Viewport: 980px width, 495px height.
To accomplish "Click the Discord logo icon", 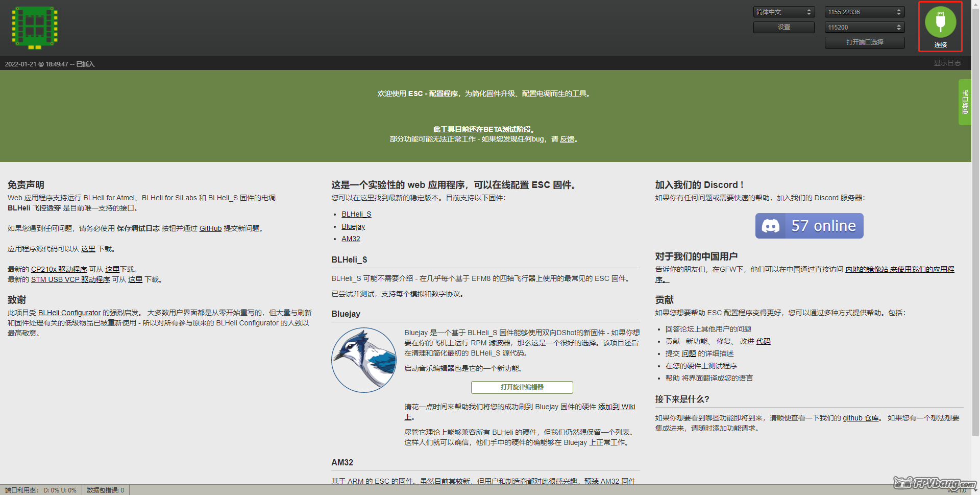I will (771, 226).
